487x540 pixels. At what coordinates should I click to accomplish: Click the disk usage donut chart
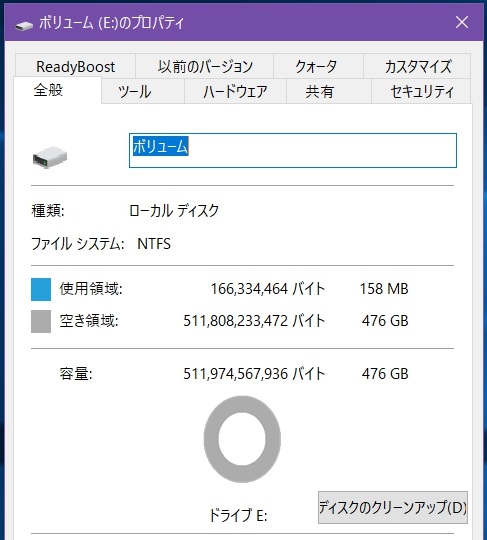(x=242, y=439)
